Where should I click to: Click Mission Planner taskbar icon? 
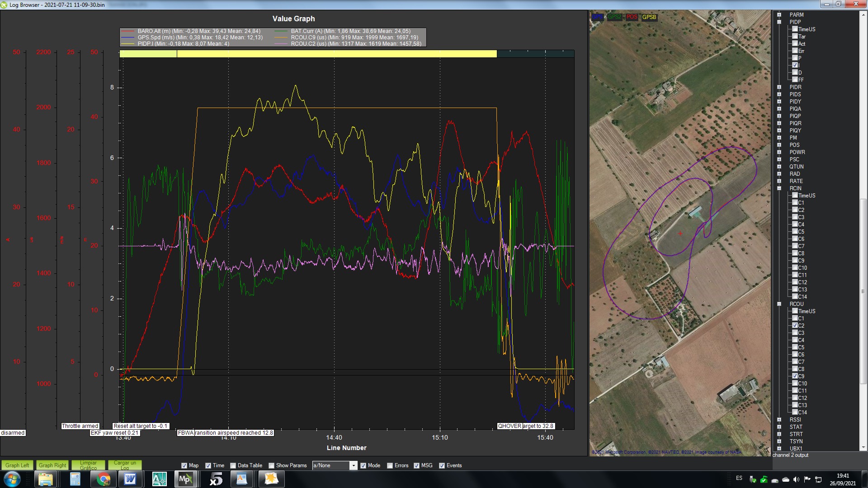click(185, 479)
